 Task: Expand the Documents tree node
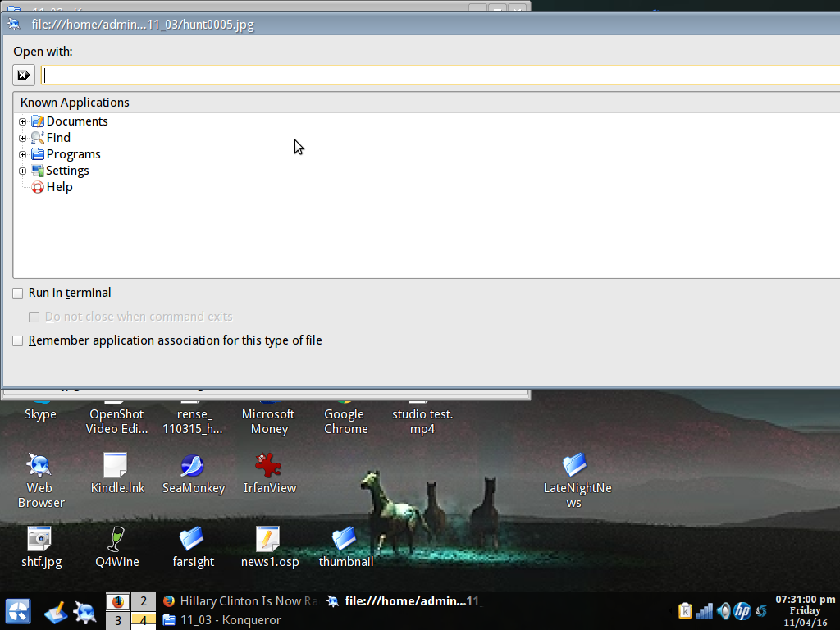coord(23,121)
